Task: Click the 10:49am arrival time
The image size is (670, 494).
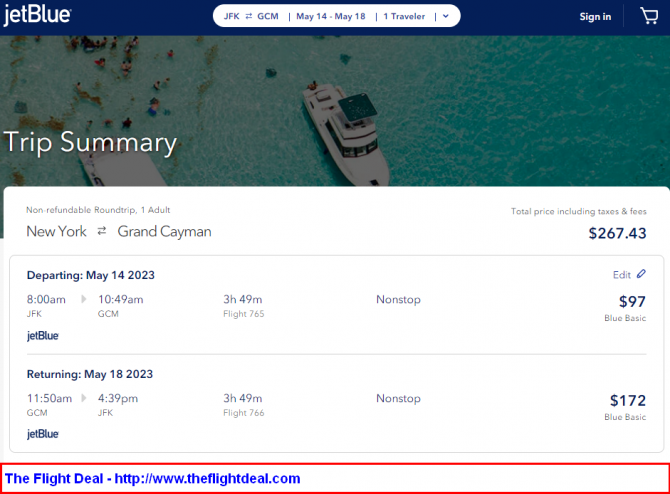Action: coord(120,300)
